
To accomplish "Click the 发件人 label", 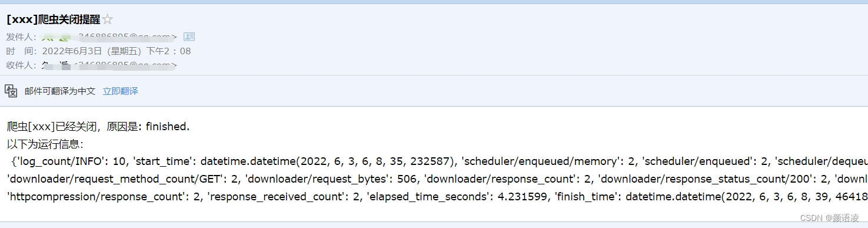I will pos(21,37).
